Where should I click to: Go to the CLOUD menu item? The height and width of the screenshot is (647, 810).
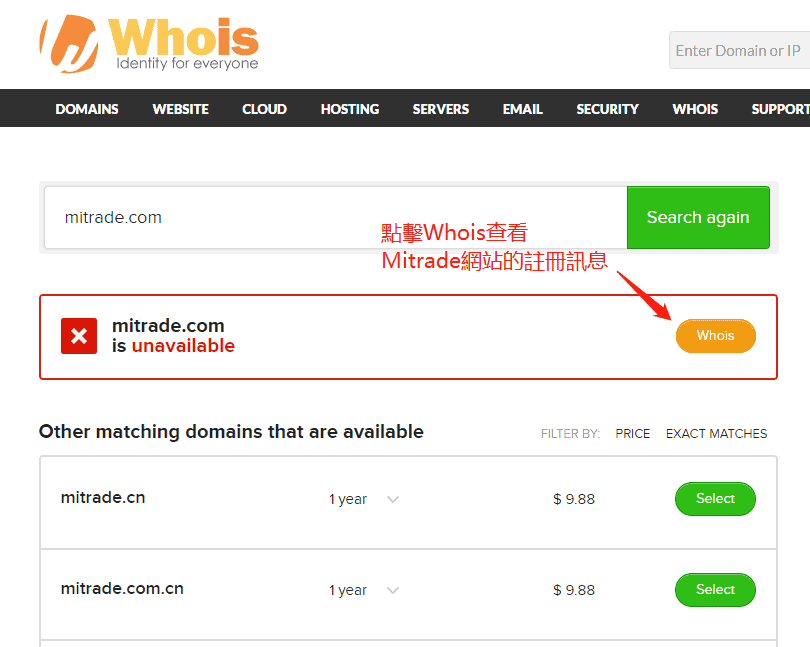[264, 109]
